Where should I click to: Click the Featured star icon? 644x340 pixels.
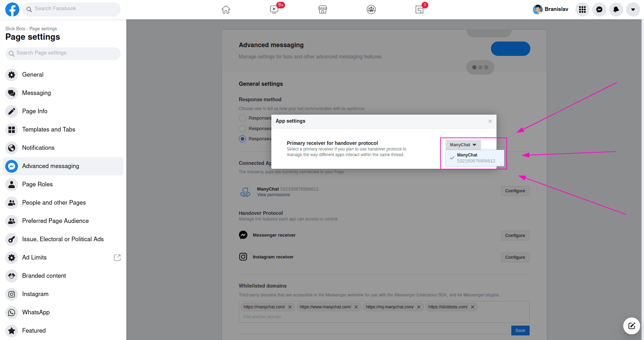coord(12,331)
